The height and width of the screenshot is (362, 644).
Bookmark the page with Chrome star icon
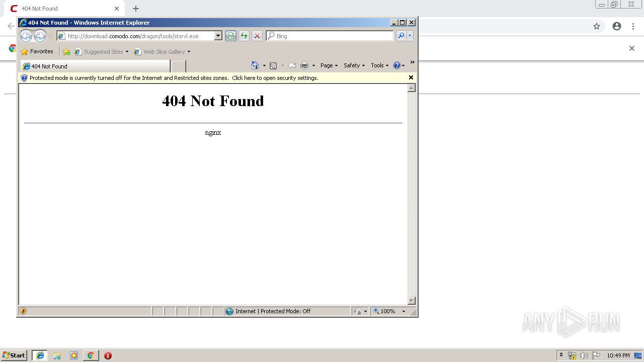(x=597, y=26)
